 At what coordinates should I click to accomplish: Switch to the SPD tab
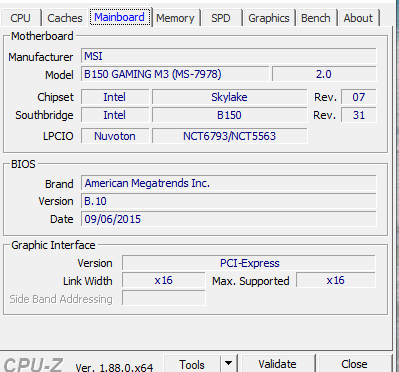(x=221, y=18)
